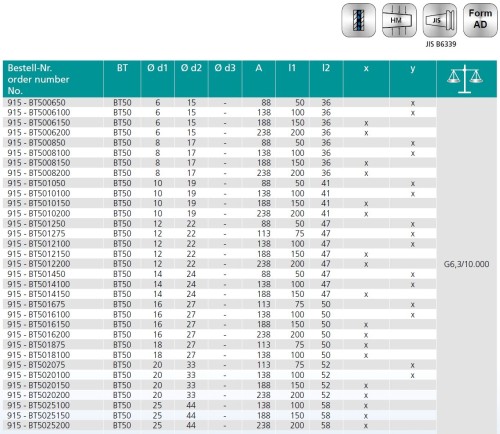Click the BT50 cell in row BT5010100
The image size is (500, 434).
(122, 193)
